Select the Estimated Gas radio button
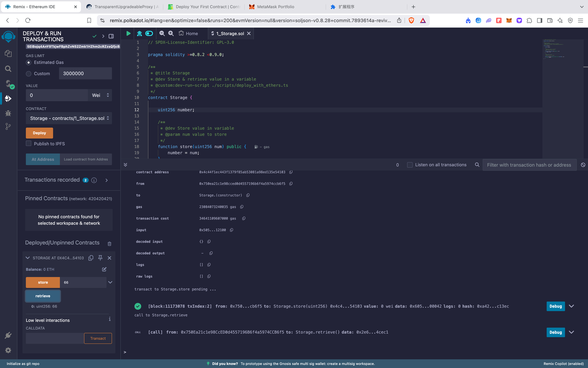The width and height of the screenshot is (588, 368). 29,63
